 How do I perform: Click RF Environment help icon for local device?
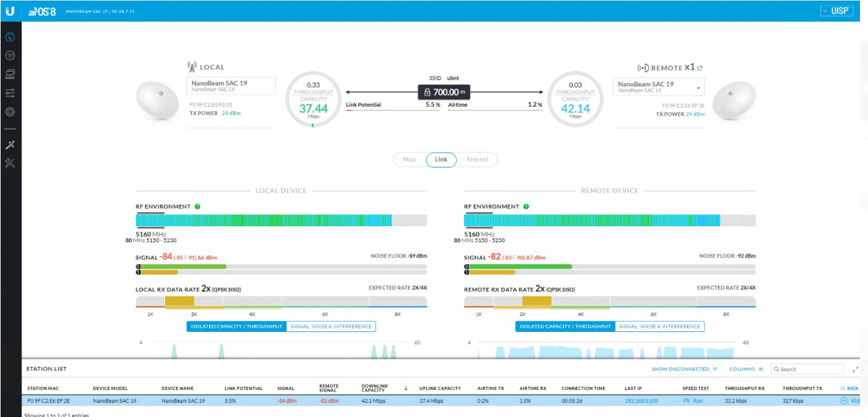pyautogui.click(x=197, y=207)
